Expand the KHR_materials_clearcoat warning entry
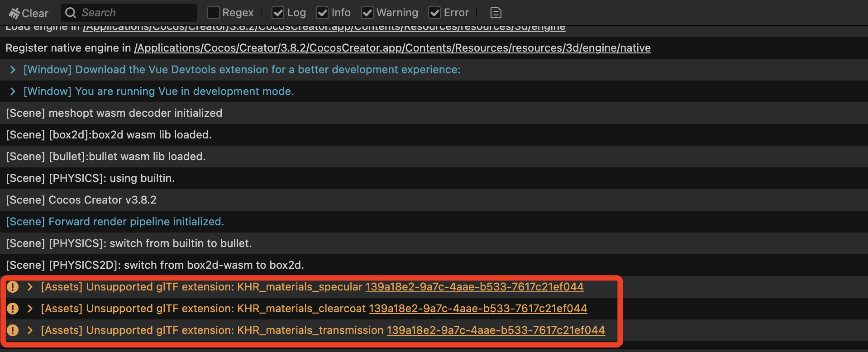868x352 pixels. [x=30, y=309]
